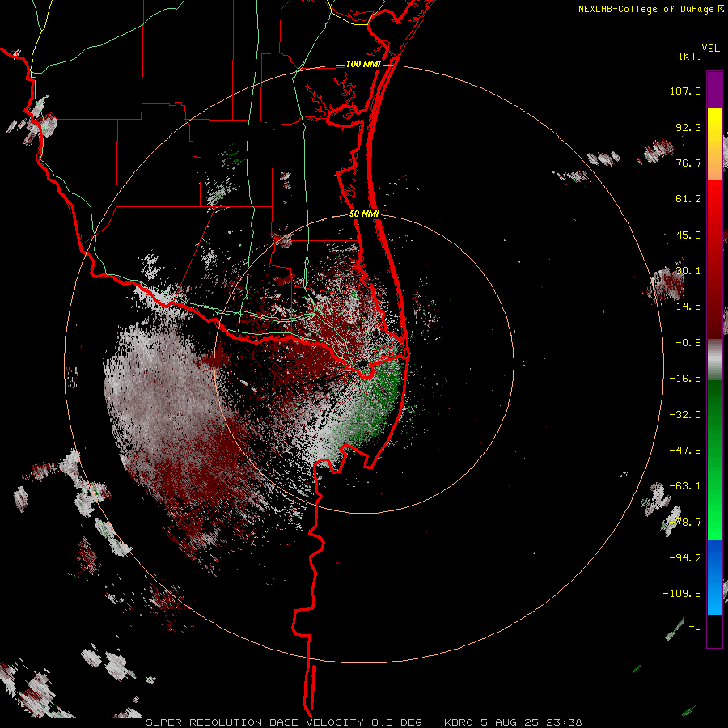The image size is (728, 728).
Task: Click the [KT] units label
Action: pos(690,56)
